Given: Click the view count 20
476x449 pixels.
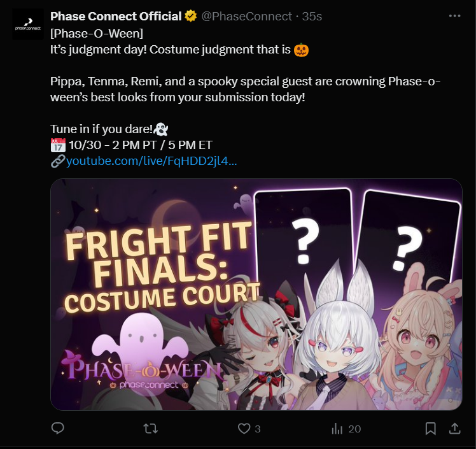Looking at the screenshot, I should coord(354,429).
